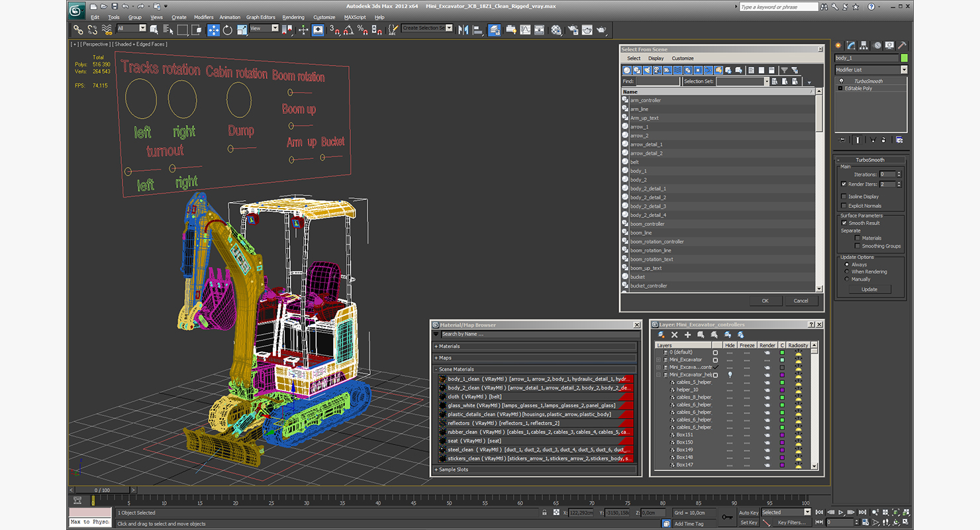Image resolution: width=980 pixels, height=530 pixels.
Task: Expand the Materials rollout in Material Browser
Action: [x=535, y=346]
